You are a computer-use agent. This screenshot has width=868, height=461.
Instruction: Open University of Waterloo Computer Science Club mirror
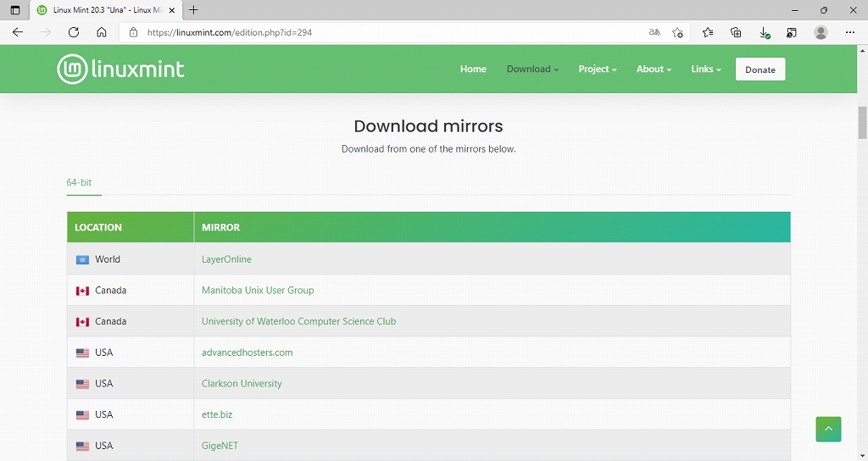[x=298, y=321]
